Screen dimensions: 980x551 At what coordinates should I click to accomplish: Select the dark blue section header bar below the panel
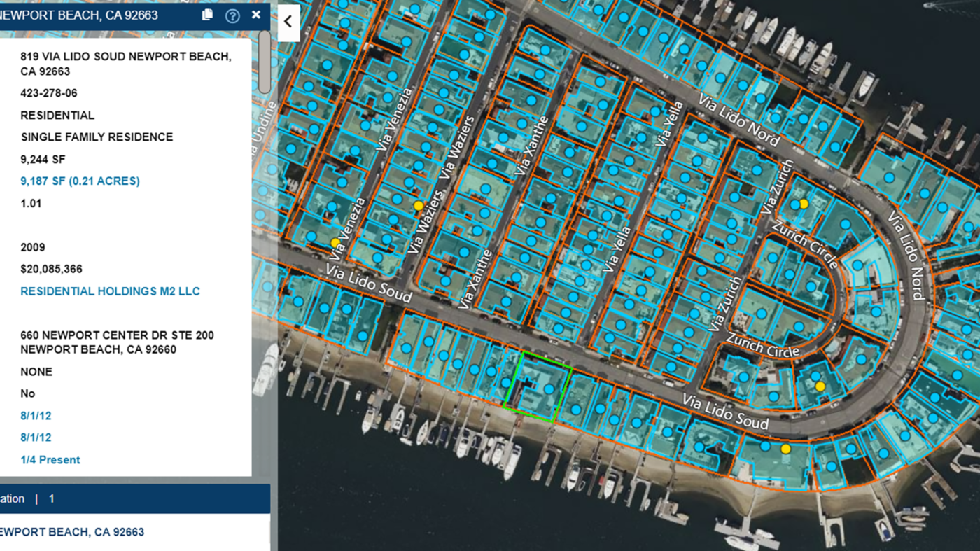coord(133,498)
